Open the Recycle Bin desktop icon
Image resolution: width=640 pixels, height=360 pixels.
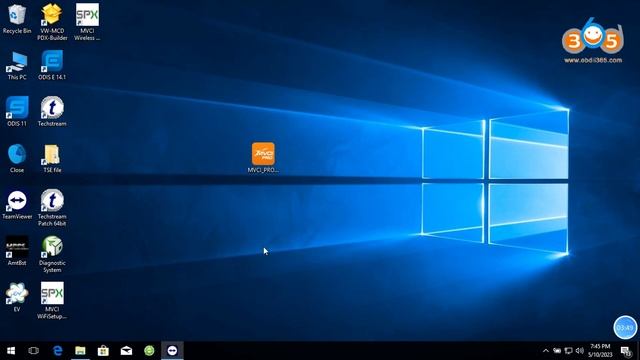17,19
